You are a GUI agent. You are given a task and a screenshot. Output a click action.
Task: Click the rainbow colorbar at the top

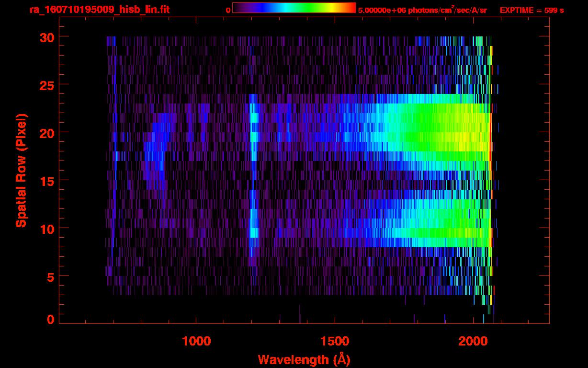294,8
